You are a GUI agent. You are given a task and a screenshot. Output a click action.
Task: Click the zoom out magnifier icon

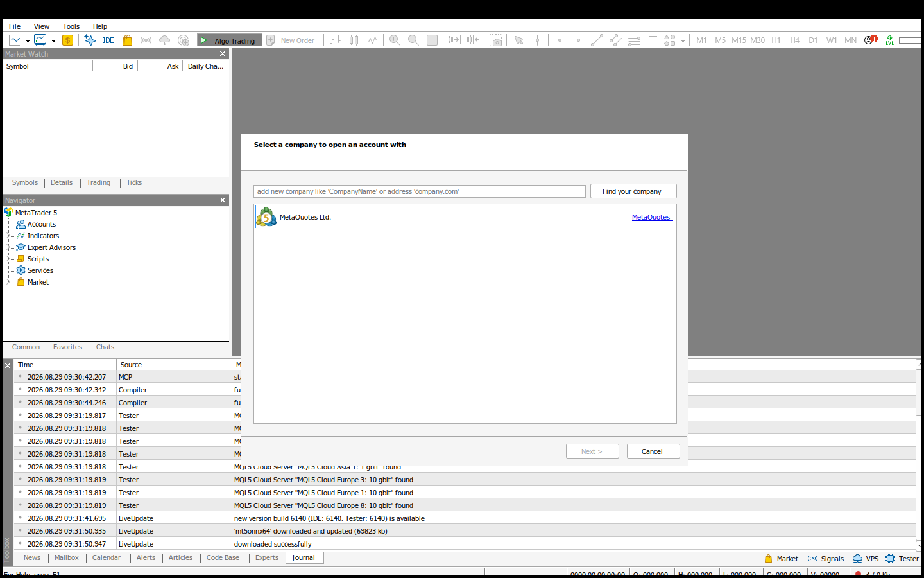(413, 40)
